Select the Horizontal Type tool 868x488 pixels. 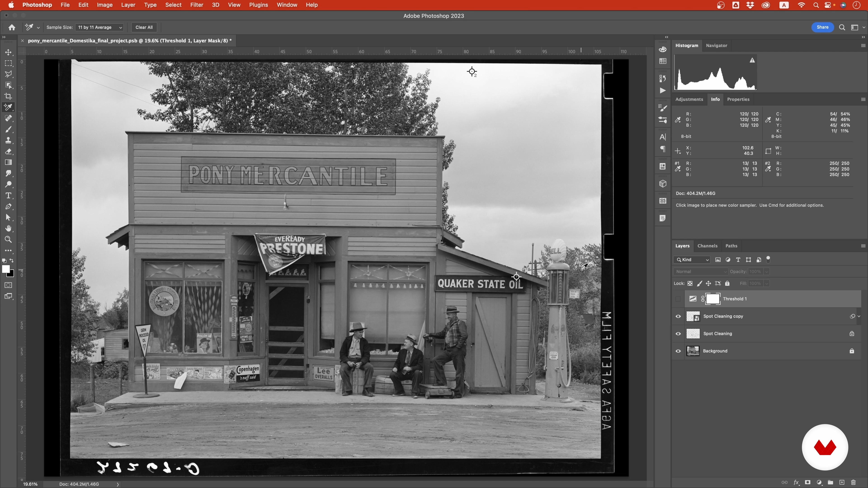click(x=8, y=196)
